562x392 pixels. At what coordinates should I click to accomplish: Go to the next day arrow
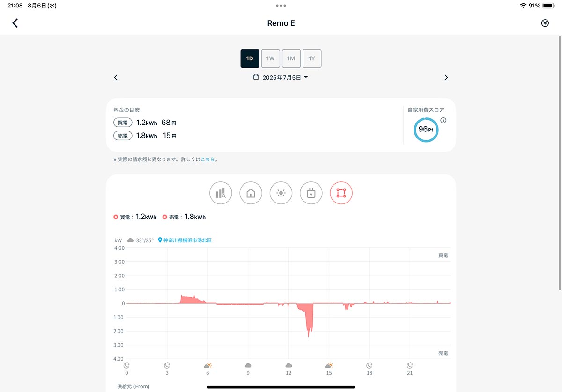pos(446,77)
